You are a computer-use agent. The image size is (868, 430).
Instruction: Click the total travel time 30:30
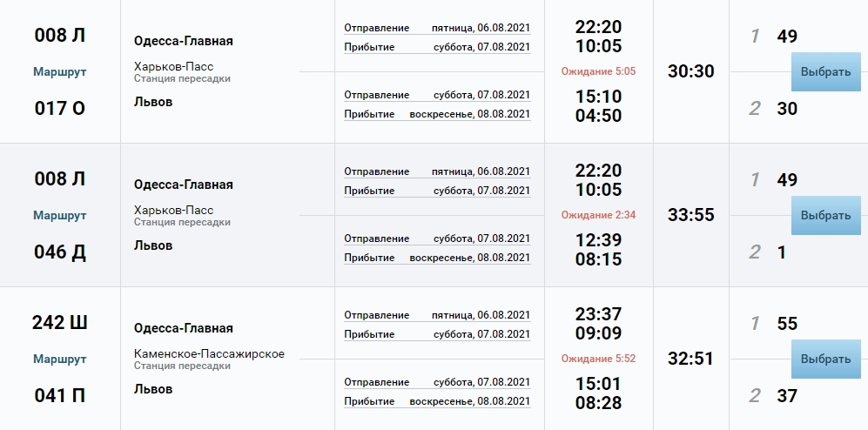point(690,71)
